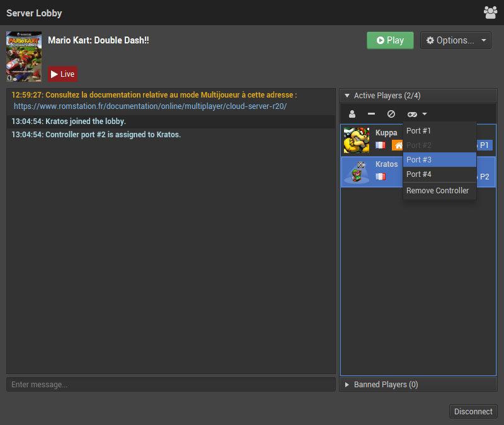Open the users group icon in title bar
The image size is (504, 425).
(x=490, y=12)
